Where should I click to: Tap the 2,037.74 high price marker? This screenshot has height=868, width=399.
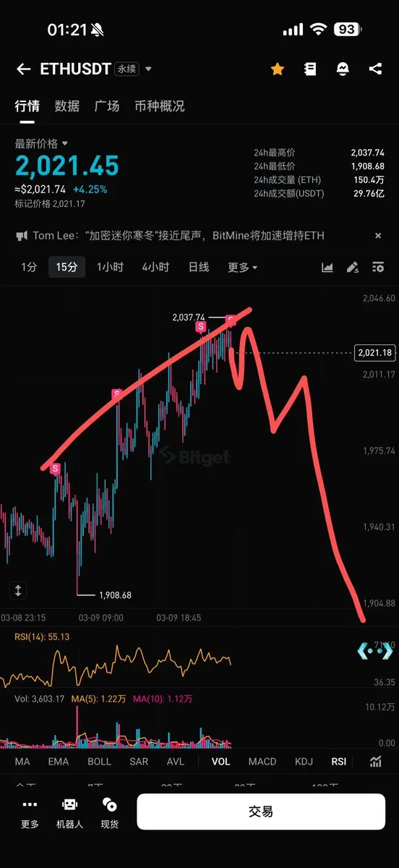click(x=189, y=317)
